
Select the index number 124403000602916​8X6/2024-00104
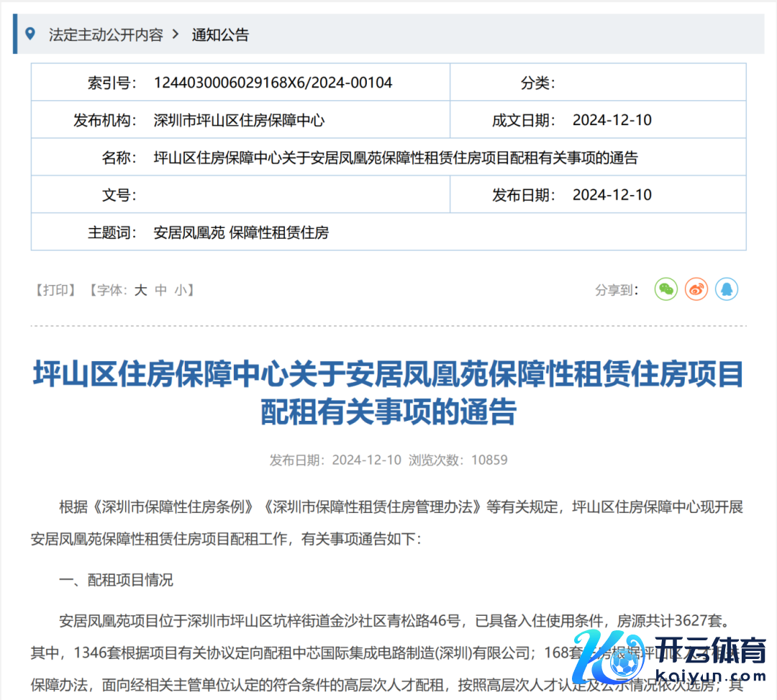(x=273, y=83)
